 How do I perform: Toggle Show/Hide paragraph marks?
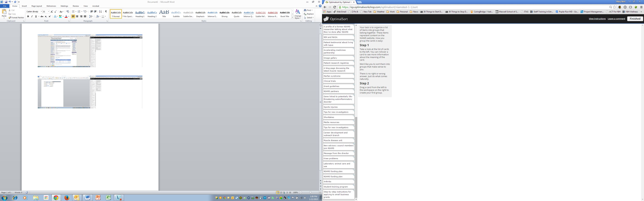pos(106,12)
